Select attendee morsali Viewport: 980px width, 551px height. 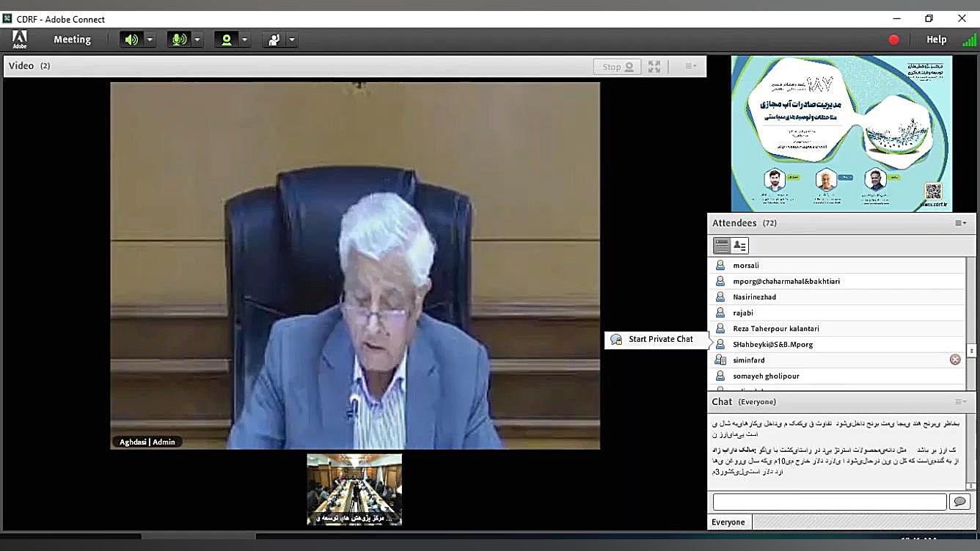[836, 266]
